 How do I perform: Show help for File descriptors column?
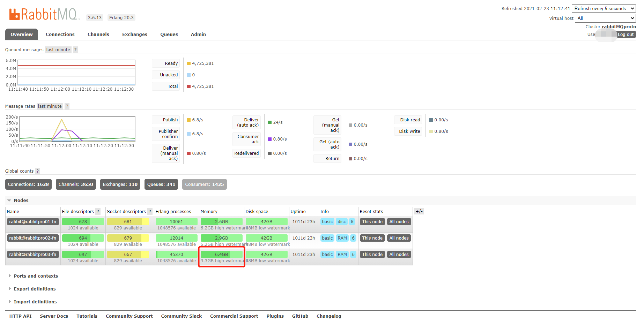pos(98,212)
